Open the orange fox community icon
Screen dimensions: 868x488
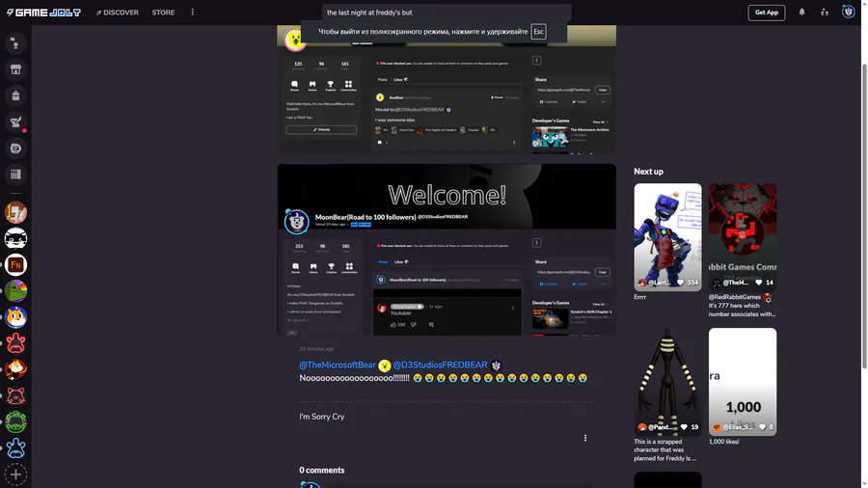click(x=15, y=317)
